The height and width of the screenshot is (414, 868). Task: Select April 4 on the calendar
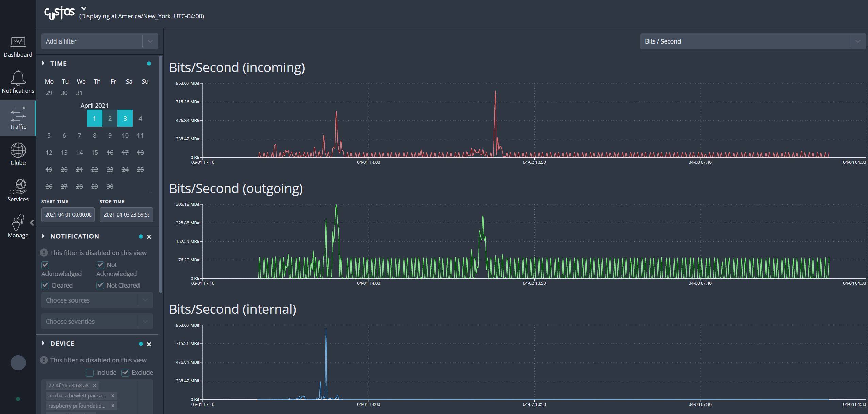coord(140,118)
